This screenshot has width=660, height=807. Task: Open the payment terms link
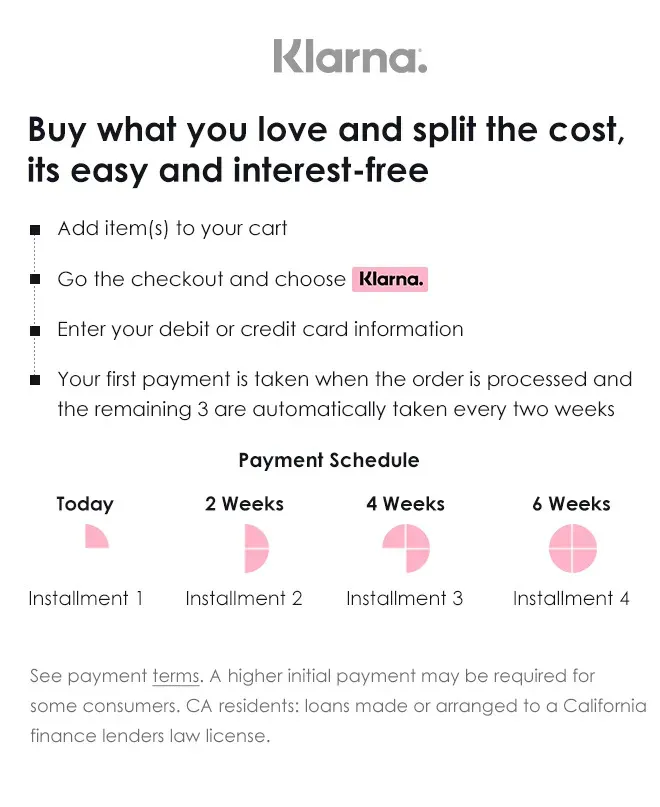point(176,677)
